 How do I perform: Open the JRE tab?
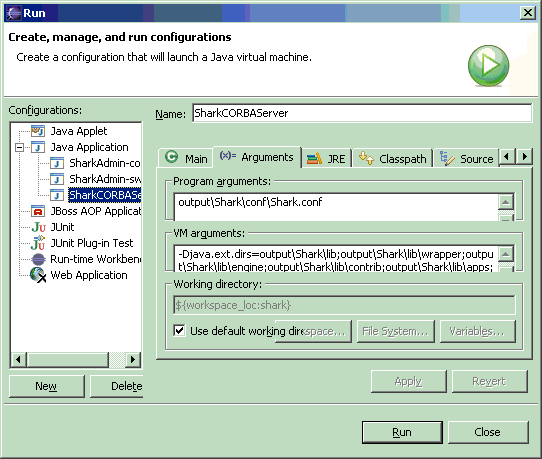326,159
